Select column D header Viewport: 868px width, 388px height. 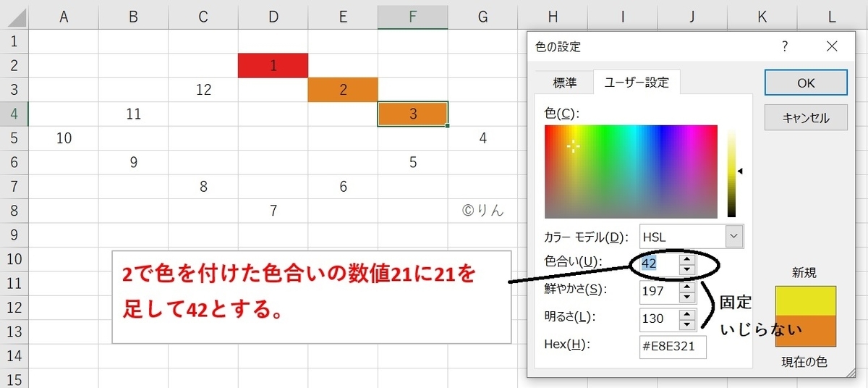coord(273,16)
